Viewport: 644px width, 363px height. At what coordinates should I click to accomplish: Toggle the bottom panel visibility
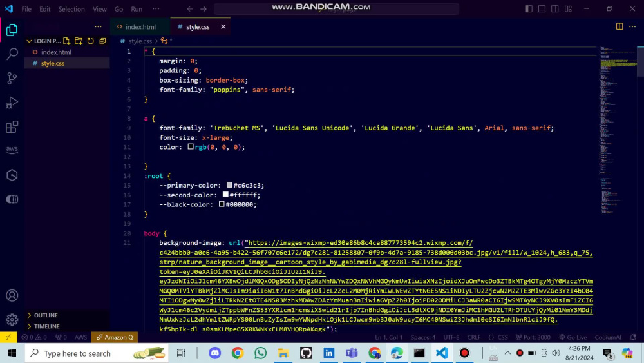542,8
